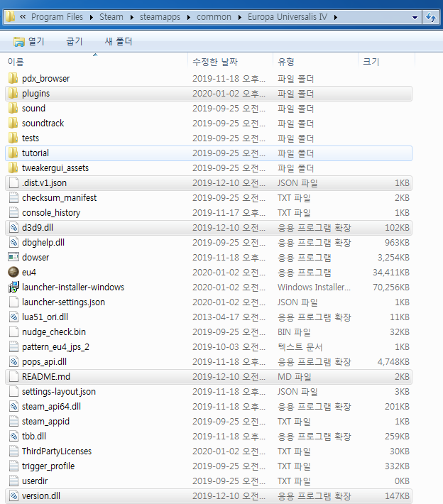Go to Program Files in breadcrumb

[x=57, y=17]
